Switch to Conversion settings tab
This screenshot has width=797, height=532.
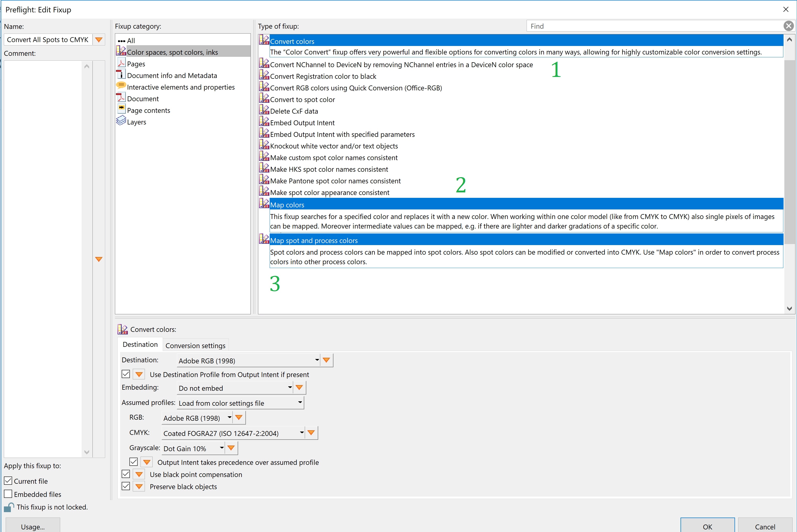tap(195, 345)
